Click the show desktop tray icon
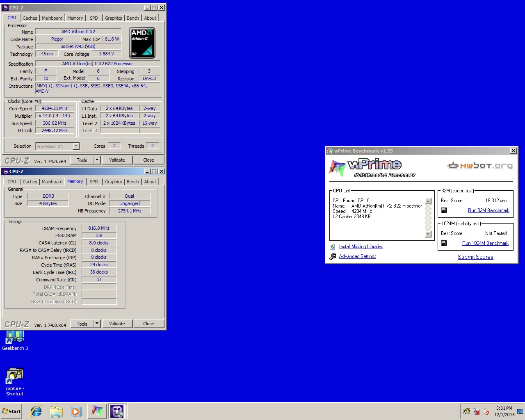 [520, 411]
